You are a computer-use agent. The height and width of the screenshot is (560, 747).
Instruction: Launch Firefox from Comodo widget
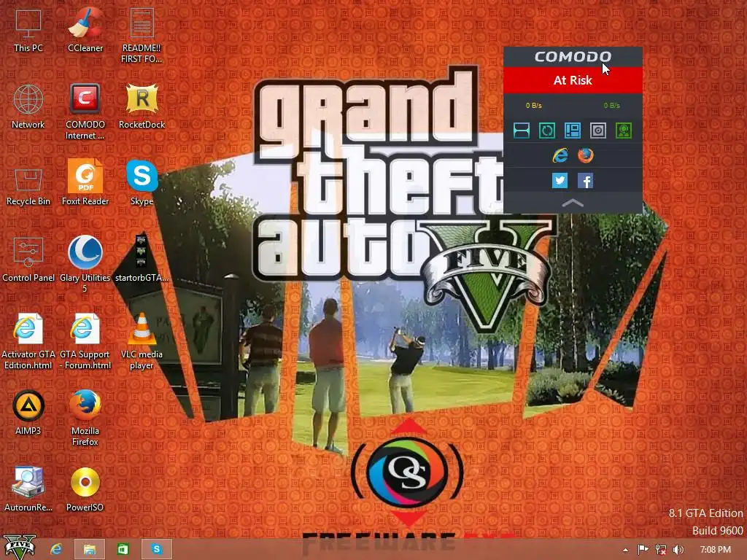[586, 155]
